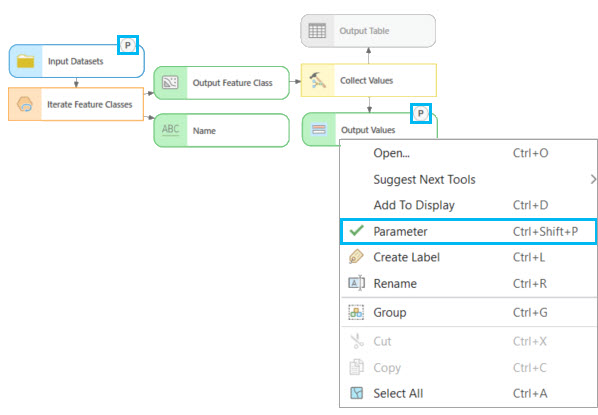This screenshot has height=415, width=598.
Task: Uncheck the Parameter option in context menu
Action: 468,232
